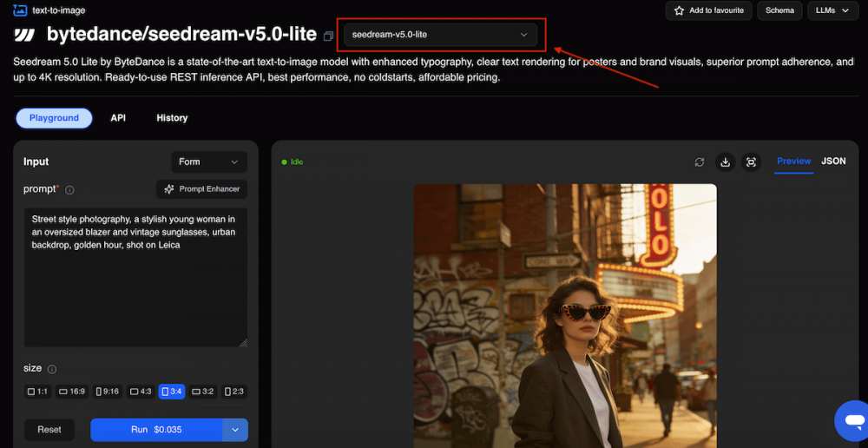The width and height of the screenshot is (868, 448).
Task: Select the 4:3 aspect ratio
Action: 141,392
